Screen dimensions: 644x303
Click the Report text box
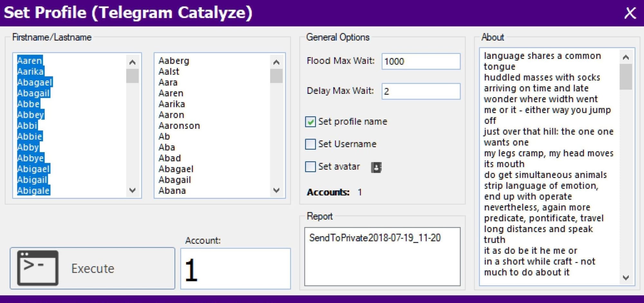pyautogui.click(x=382, y=257)
